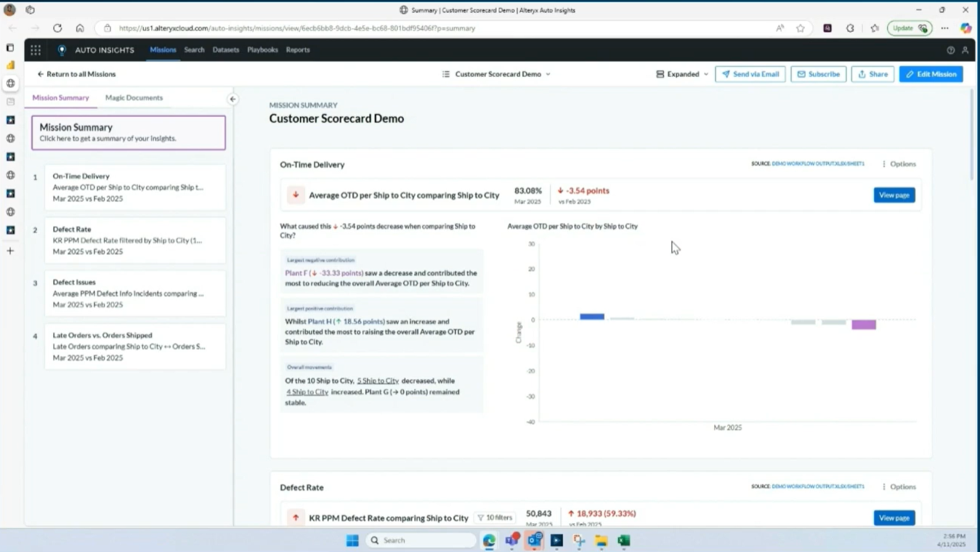Switch to the Mission Summary tab
Viewport: 980px width, 552px height.
click(60, 97)
